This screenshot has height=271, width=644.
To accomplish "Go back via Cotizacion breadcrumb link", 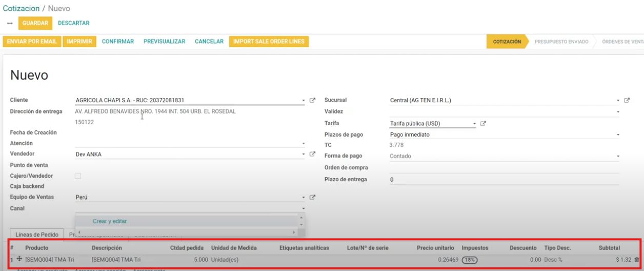I will 21,9.
